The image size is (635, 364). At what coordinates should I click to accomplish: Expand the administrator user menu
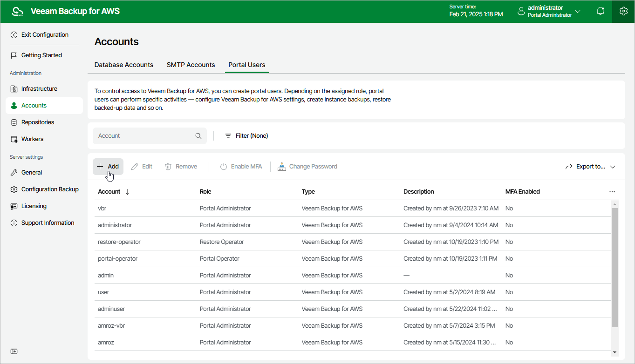click(550, 12)
